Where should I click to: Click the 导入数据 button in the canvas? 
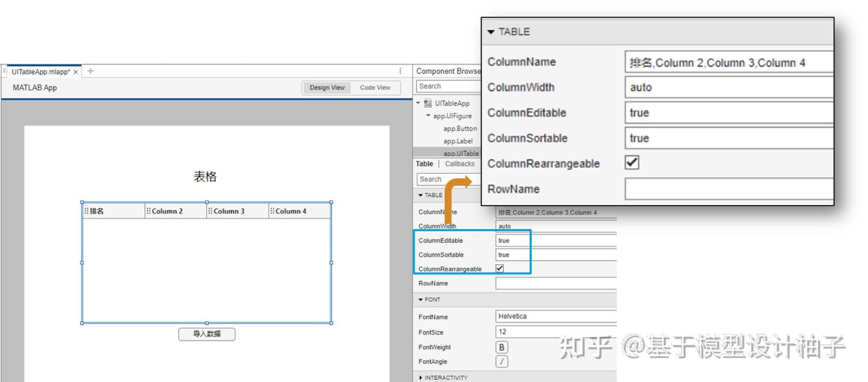click(x=206, y=334)
